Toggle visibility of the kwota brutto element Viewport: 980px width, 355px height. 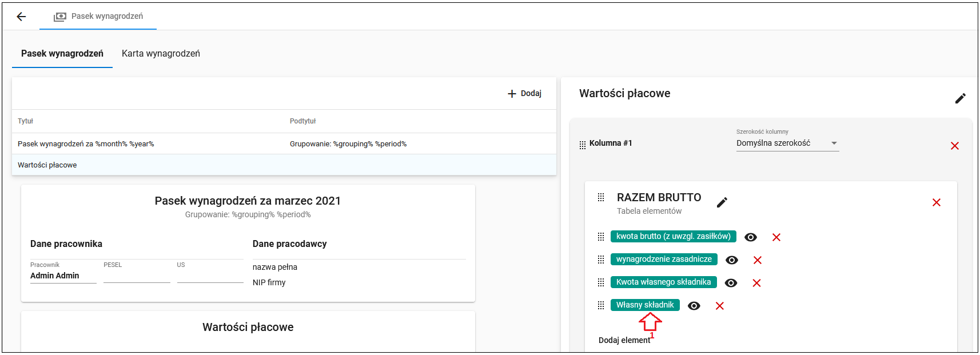[751, 237]
